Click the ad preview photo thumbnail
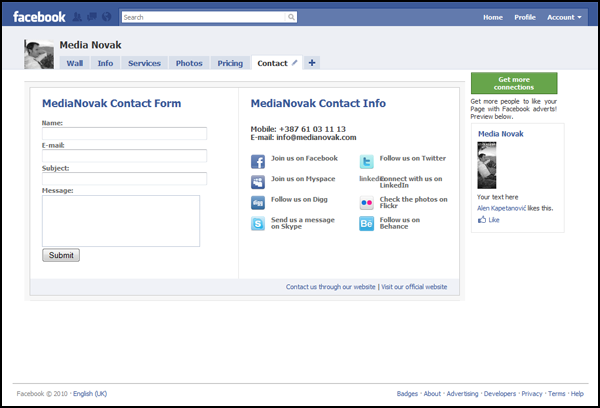600x408 pixels. [x=487, y=165]
